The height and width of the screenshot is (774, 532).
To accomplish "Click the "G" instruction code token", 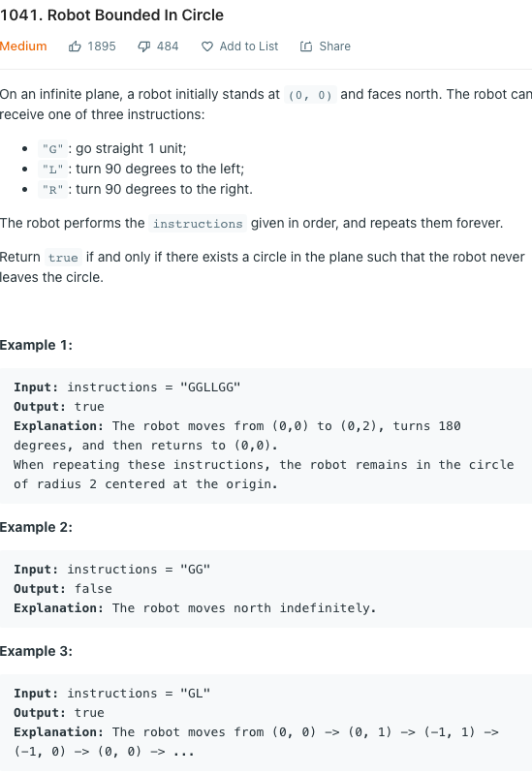I will (x=52, y=149).
